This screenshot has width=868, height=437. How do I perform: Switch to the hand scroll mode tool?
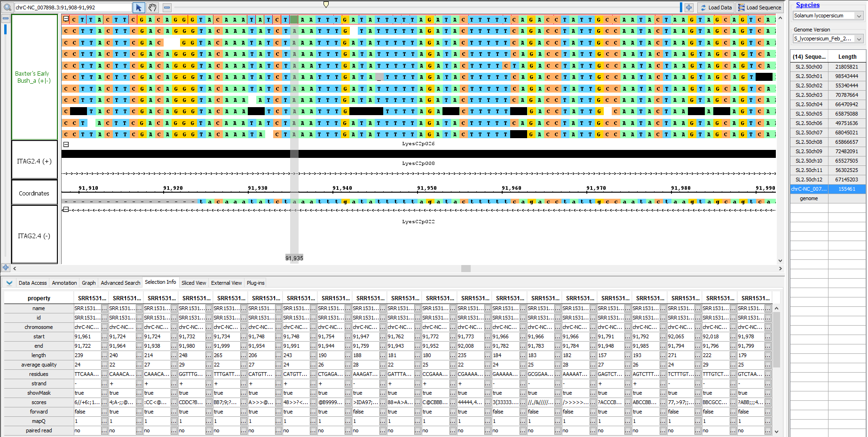(x=152, y=8)
